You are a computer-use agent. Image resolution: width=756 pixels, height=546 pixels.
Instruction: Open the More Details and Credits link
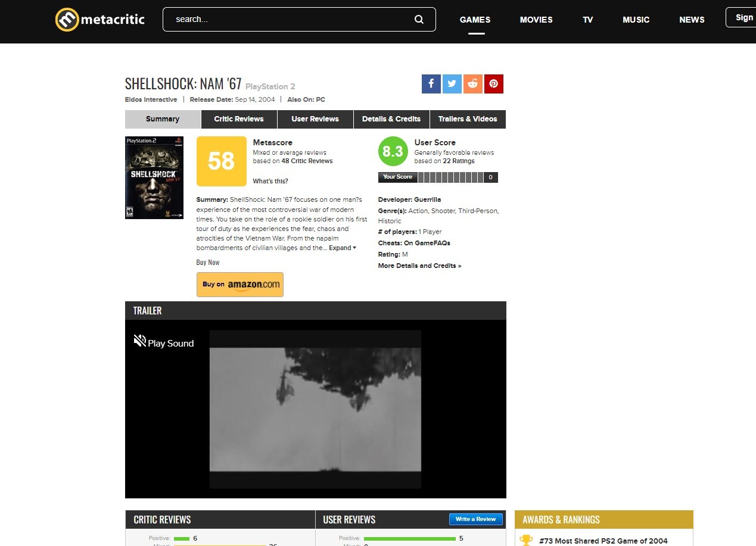[419, 266]
